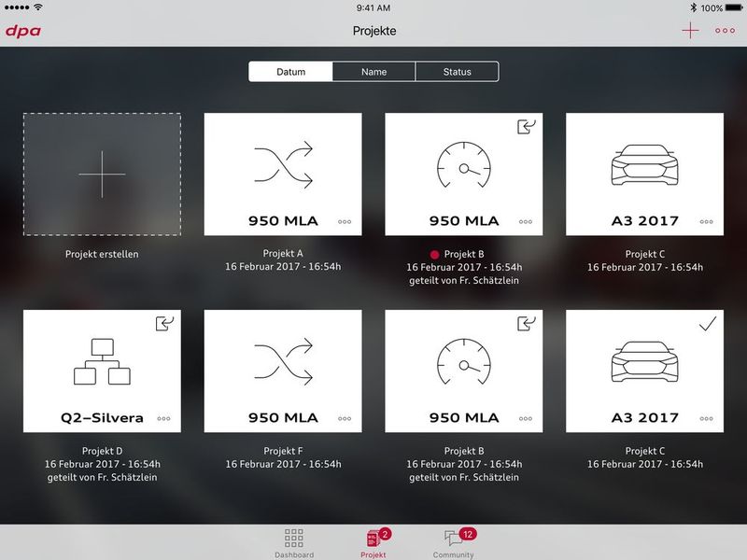This screenshot has height=560, width=747.
Task: Open the three-dot menu in the top bar
Action: coord(725,31)
